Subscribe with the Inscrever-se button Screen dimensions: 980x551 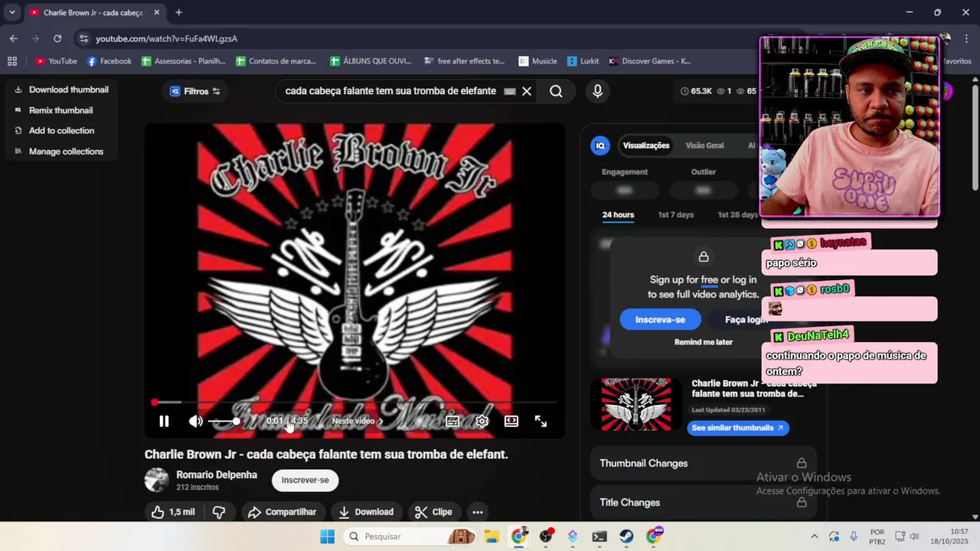coord(305,480)
